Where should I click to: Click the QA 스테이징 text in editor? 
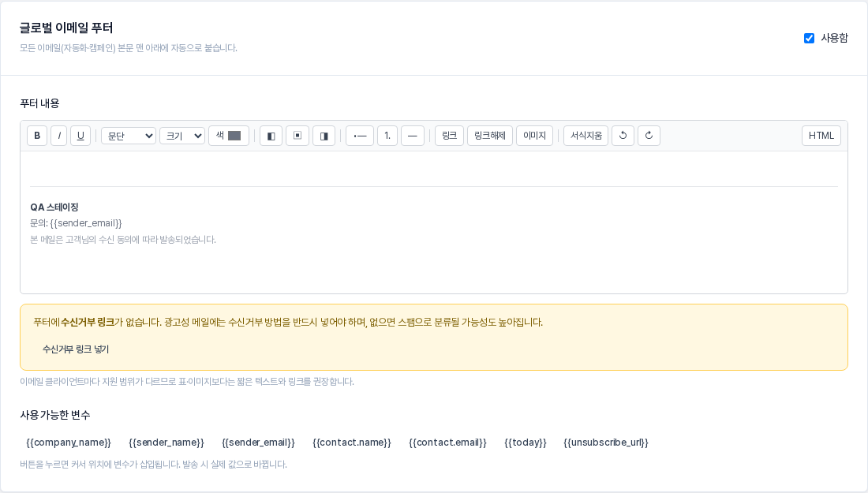coord(54,207)
